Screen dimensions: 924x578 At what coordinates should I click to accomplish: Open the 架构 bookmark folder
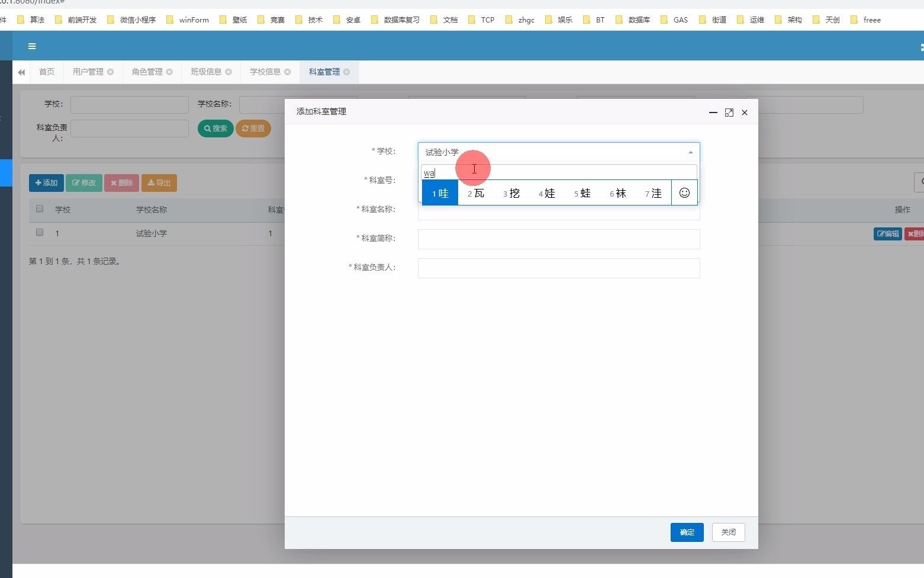click(x=788, y=20)
